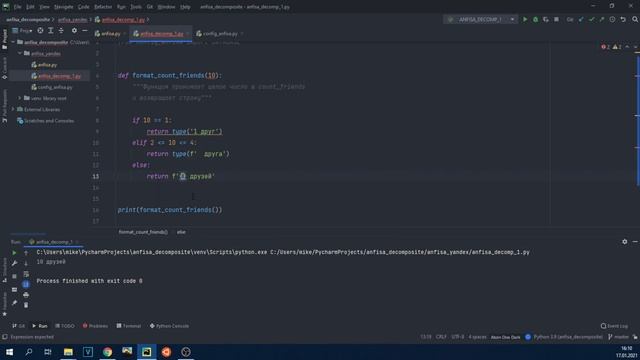
Task: Commit changes using the green checkmark icon
Action: [591, 19]
